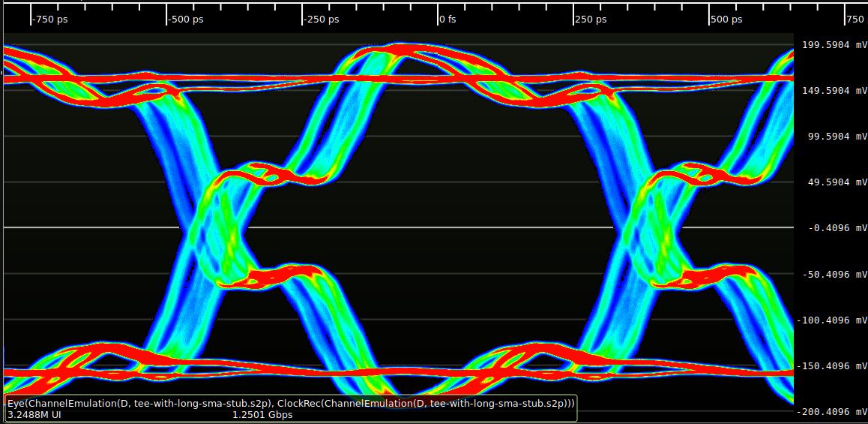Screen dimensions: 868x424
Task: Click the -250 ps timeline label
Action: [322, 20]
